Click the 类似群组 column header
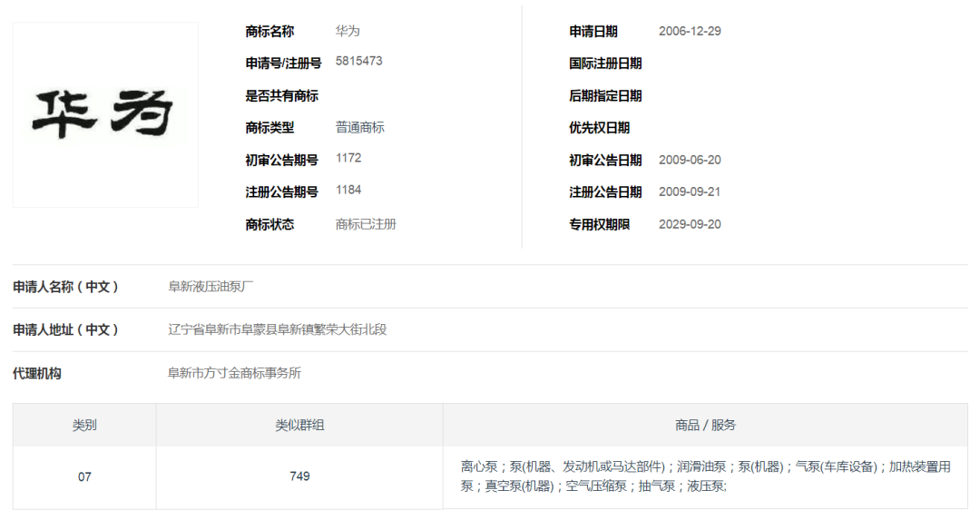 (299, 425)
